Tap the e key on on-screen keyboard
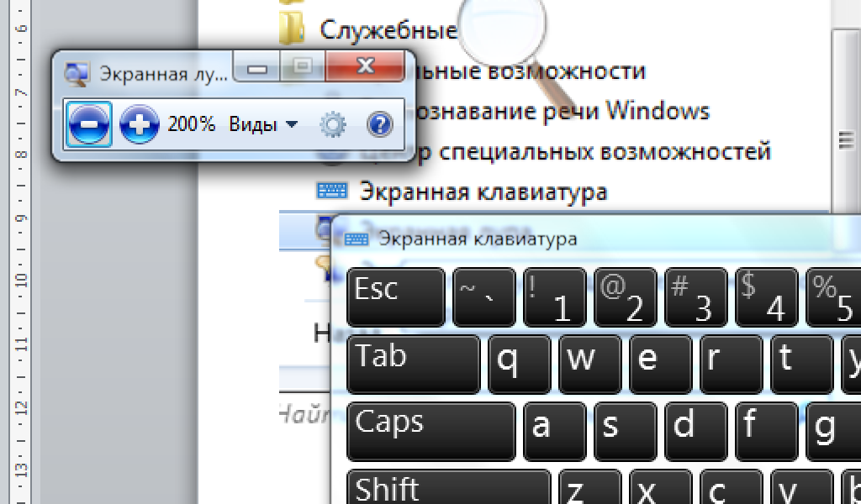Screen dimensions: 861x504 click(661, 365)
